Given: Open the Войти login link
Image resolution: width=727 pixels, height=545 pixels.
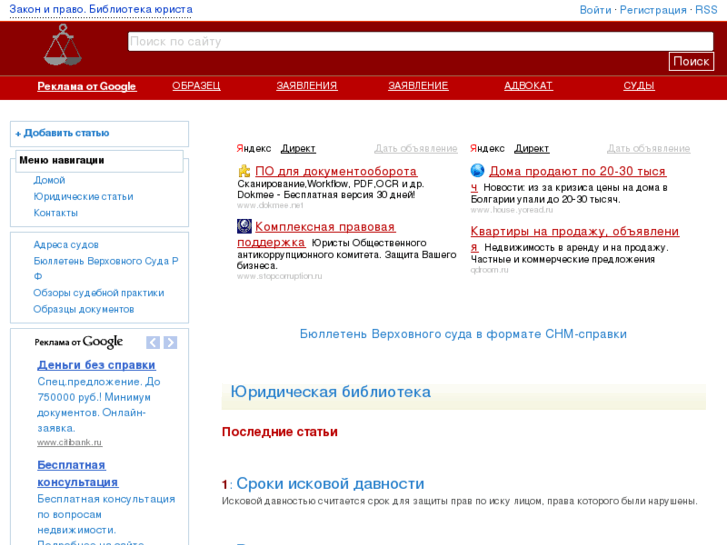Looking at the screenshot, I should point(595,10).
